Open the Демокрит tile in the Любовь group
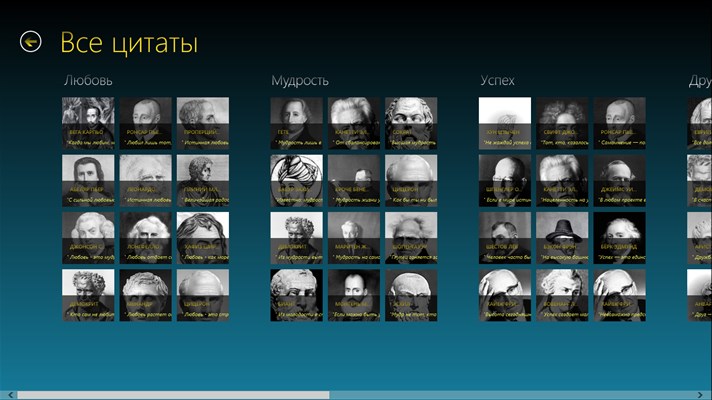 [88, 295]
